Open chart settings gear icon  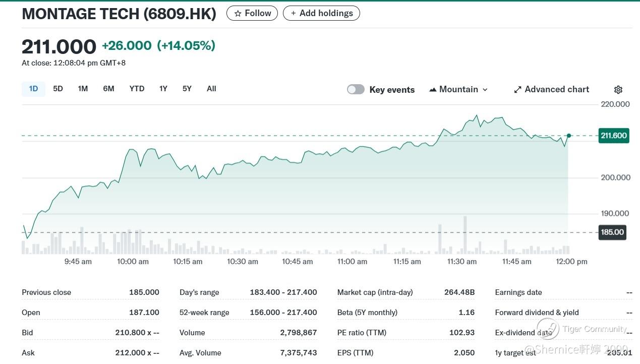point(618,90)
